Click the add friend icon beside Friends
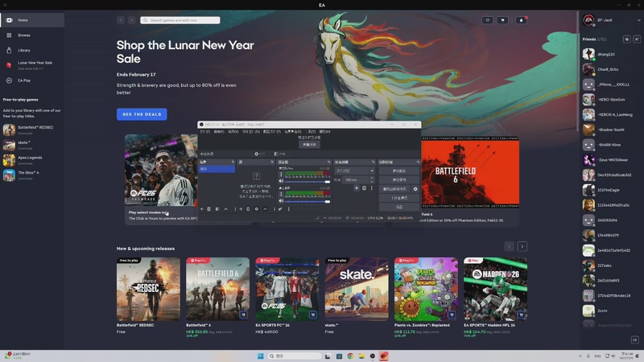 click(x=637, y=39)
